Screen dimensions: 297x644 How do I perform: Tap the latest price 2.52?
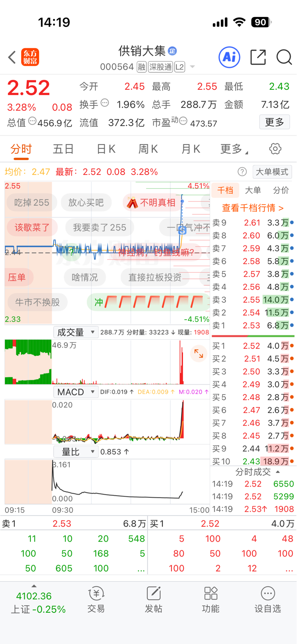(29, 88)
